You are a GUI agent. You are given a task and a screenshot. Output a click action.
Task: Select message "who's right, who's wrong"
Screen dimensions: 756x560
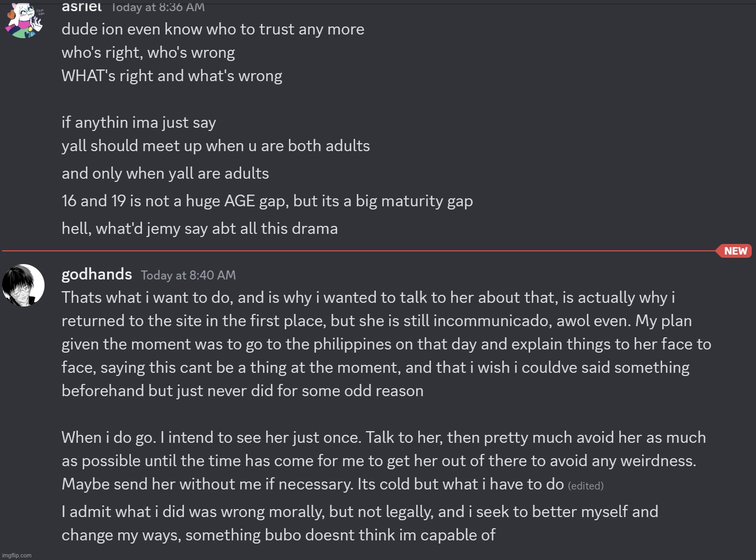click(x=148, y=52)
